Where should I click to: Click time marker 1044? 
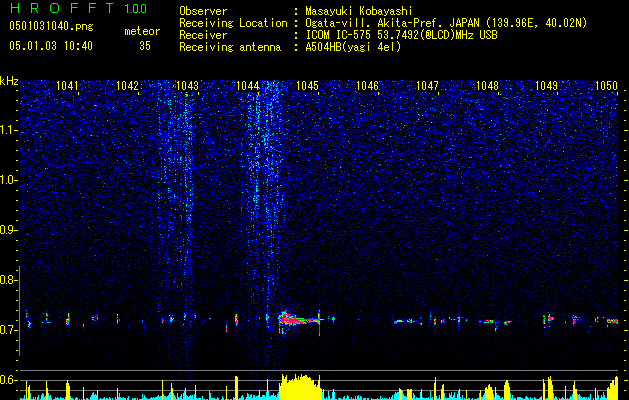pyautogui.click(x=248, y=85)
